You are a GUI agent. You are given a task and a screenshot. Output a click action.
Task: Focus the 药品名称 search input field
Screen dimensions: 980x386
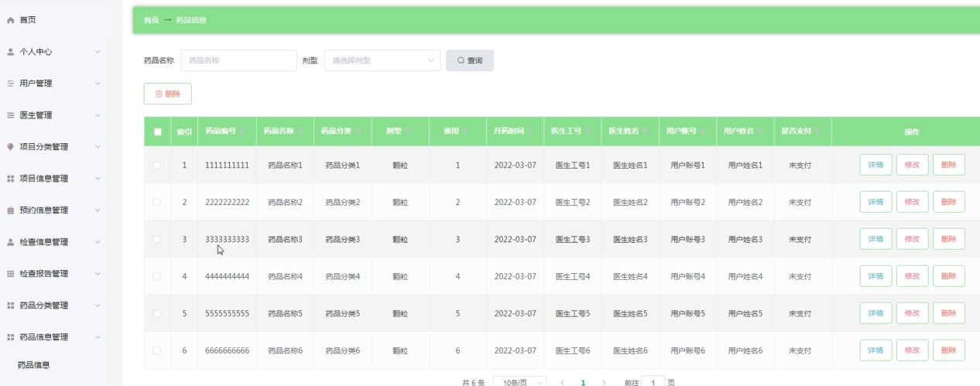238,60
